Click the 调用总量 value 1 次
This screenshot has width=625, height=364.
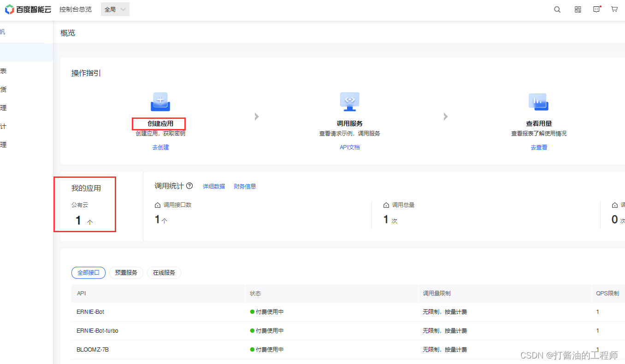tap(390, 220)
